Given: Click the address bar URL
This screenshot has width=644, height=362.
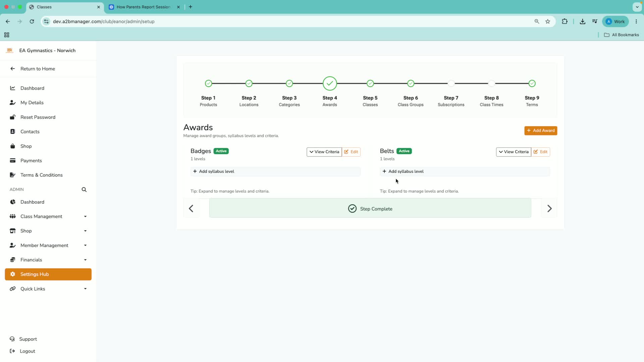Looking at the screenshot, I should click(104, 21).
